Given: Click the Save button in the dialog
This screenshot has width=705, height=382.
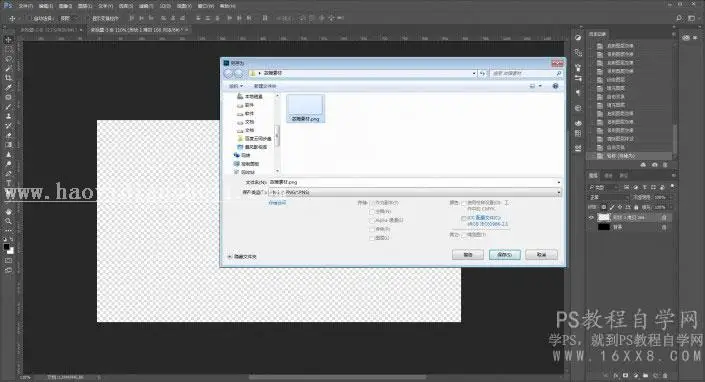Looking at the screenshot, I should pyautogui.click(x=504, y=255).
